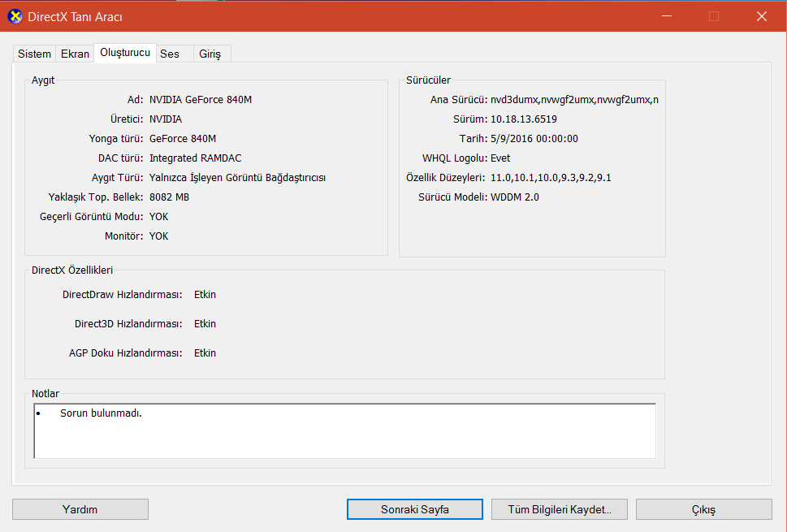Select the text 'Sorun bulunmadı.'
The height and width of the screenshot is (532, 787).
101,413
